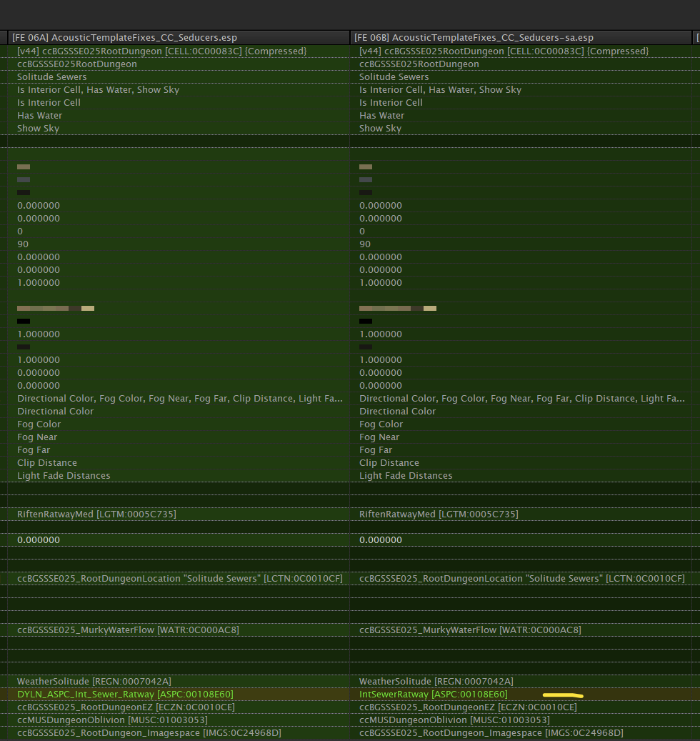Click the FE 06A AcousticTemplateFixes_CC_Seducers.esp column header
700x741 pixels.
tap(124, 37)
